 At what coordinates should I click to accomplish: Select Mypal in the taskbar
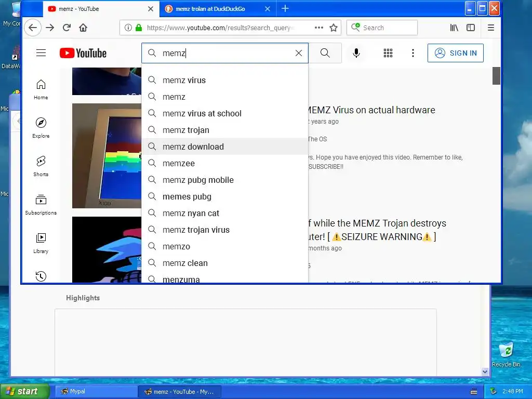pyautogui.click(x=96, y=392)
